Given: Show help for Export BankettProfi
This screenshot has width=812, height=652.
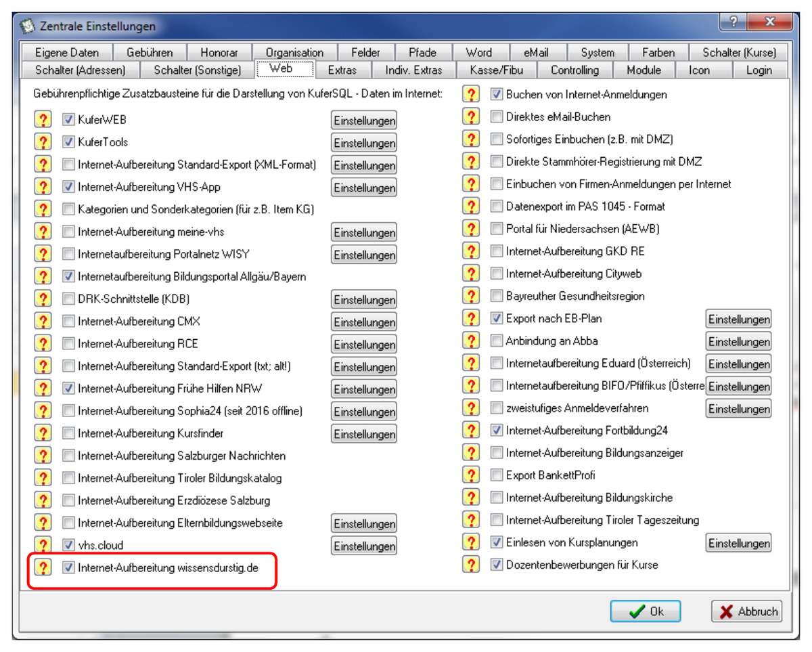Looking at the screenshot, I should point(471,475).
